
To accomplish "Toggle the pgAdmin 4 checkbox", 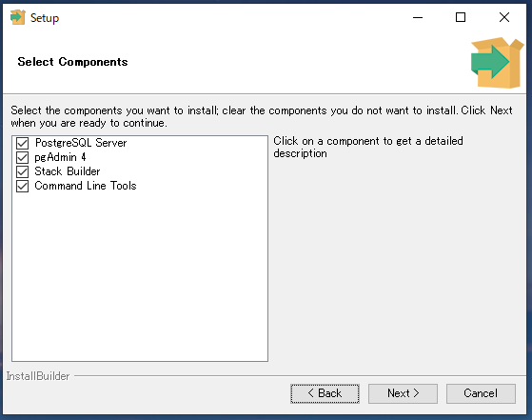I will (x=23, y=157).
